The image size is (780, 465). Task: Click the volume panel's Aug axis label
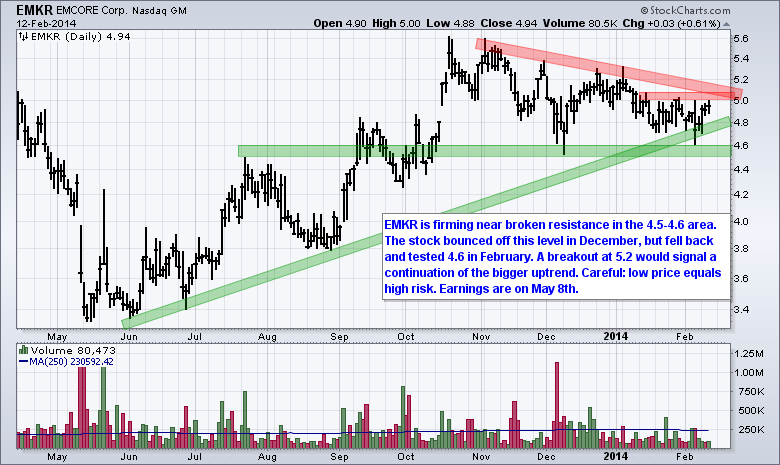pyautogui.click(x=267, y=456)
